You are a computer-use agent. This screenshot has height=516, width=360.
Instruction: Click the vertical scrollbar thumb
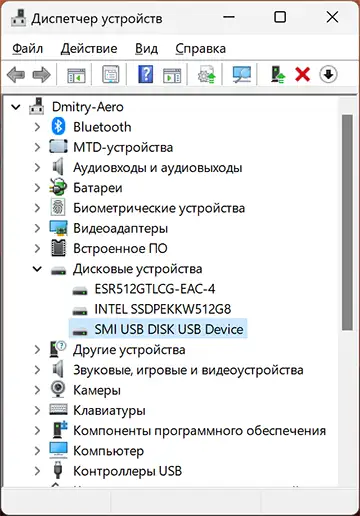coord(347,222)
